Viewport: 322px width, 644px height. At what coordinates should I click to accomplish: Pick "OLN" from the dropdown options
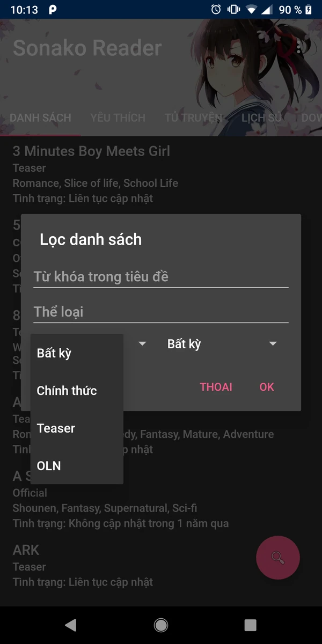click(48, 465)
